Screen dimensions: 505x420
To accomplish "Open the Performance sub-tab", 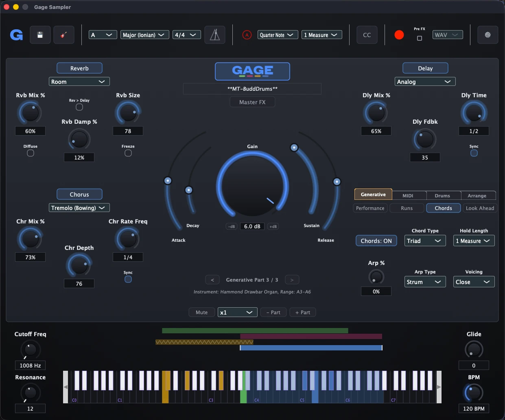I will pos(370,208).
